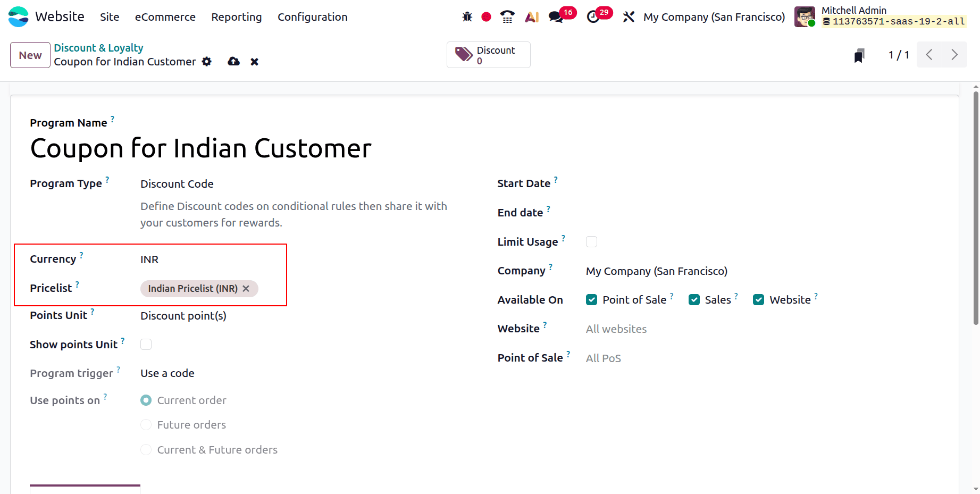Select Current & Future orders radio option
This screenshot has width=980, height=494.
(x=146, y=450)
